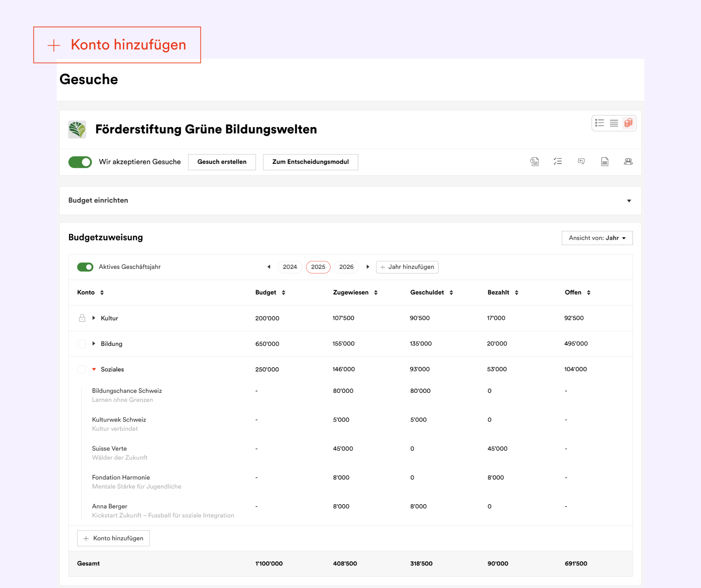The width and height of the screenshot is (701, 588).
Task: Click Konto hinzufügen below the table
Action: (113, 538)
